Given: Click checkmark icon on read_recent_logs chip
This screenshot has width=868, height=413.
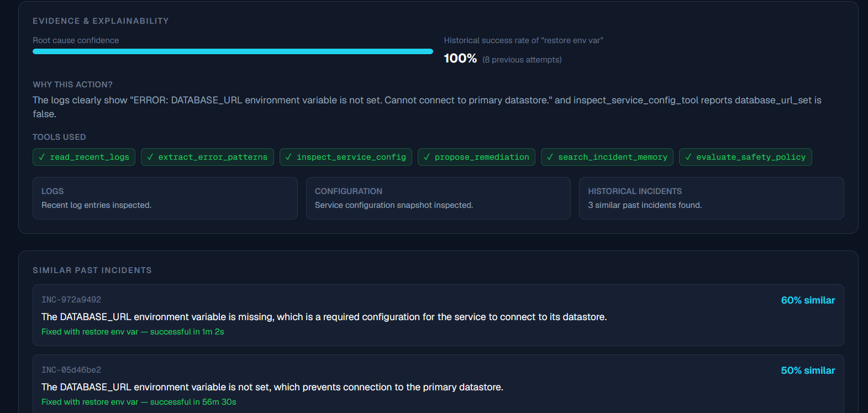Looking at the screenshot, I should pyautogui.click(x=41, y=157).
